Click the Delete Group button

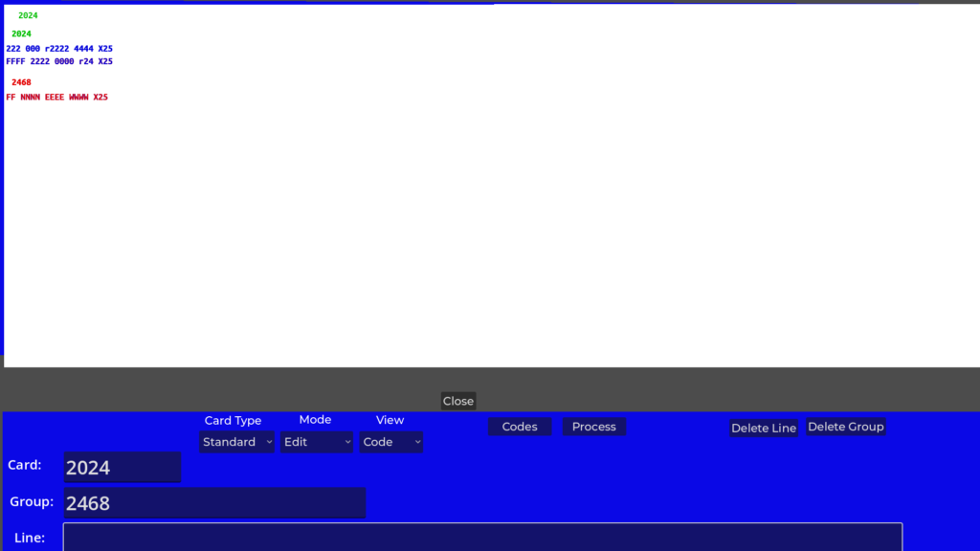[846, 427]
